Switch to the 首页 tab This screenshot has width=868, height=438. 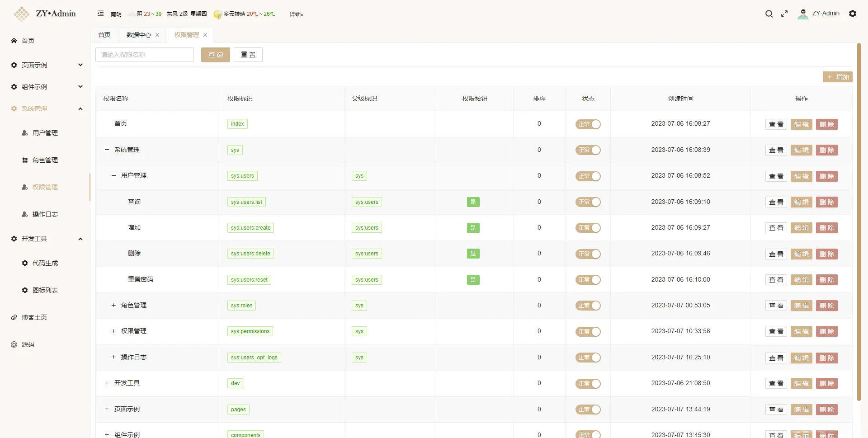(104, 35)
